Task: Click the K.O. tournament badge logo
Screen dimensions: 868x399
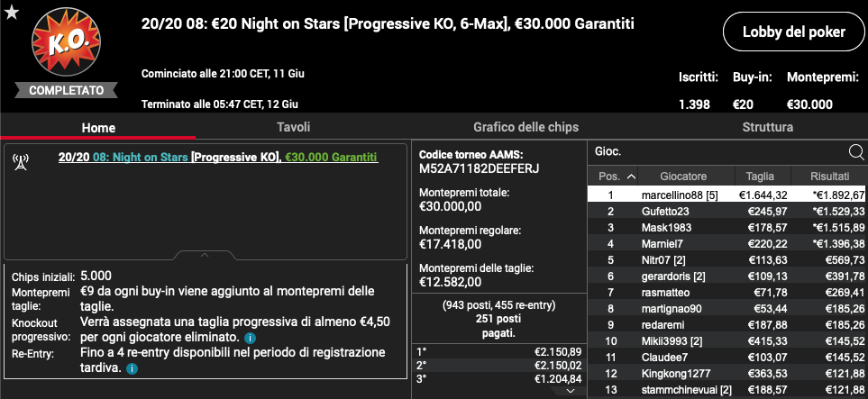Action: (x=67, y=46)
